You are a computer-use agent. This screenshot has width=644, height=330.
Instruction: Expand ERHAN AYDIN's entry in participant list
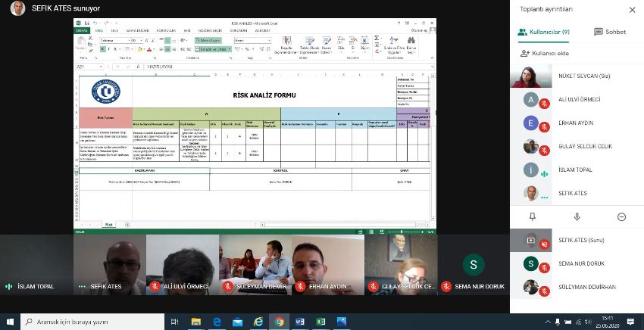tap(576, 123)
